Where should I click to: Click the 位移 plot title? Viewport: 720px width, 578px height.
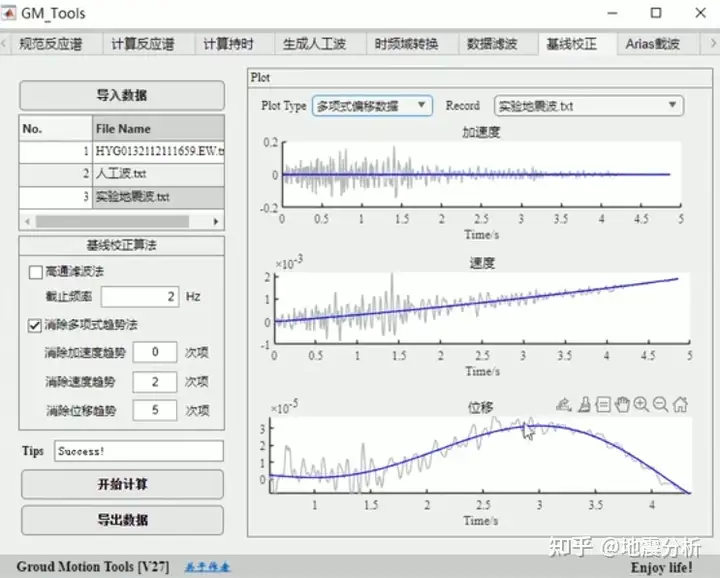coord(480,407)
